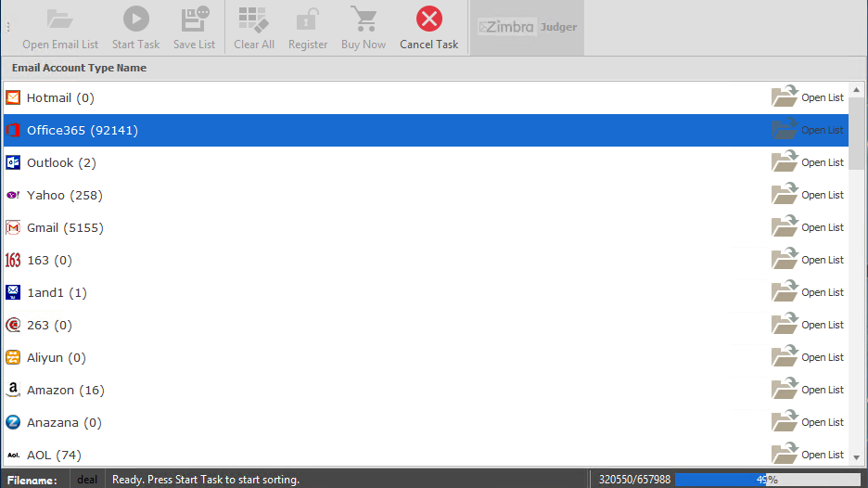Click the Start Task play icon
This screenshot has width=868, height=488.
click(136, 19)
